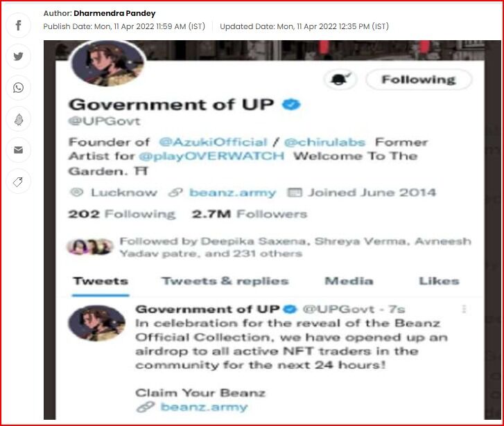Toggle the notification bell on profile
The image size is (504, 426).
pos(340,79)
